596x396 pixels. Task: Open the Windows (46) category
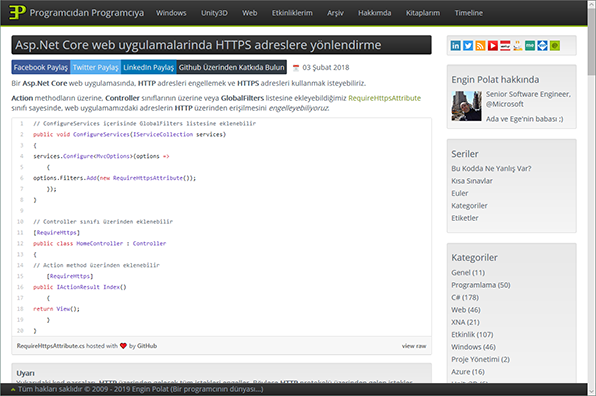[x=473, y=347]
